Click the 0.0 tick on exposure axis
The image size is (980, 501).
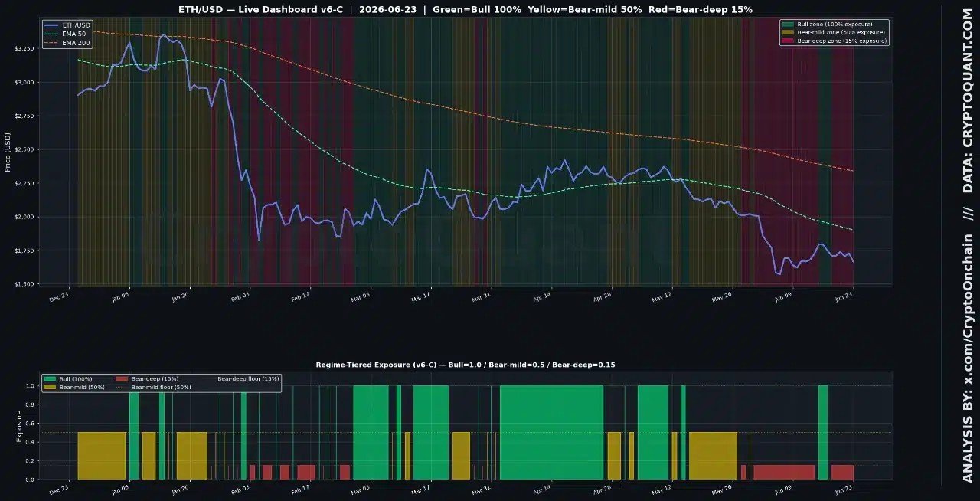(x=31, y=480)
